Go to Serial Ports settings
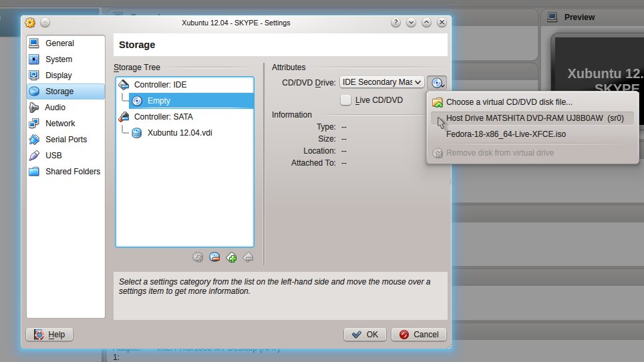This screenshot has width=644, height=362. 65,139
